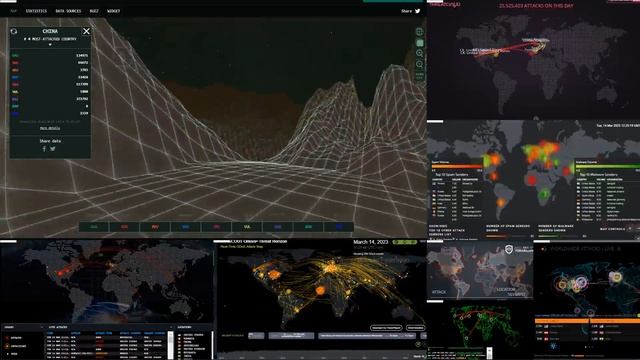This screenshot has width=640, height=360.
Task: Close the CHINA country info panel
Action: point(87,31)
